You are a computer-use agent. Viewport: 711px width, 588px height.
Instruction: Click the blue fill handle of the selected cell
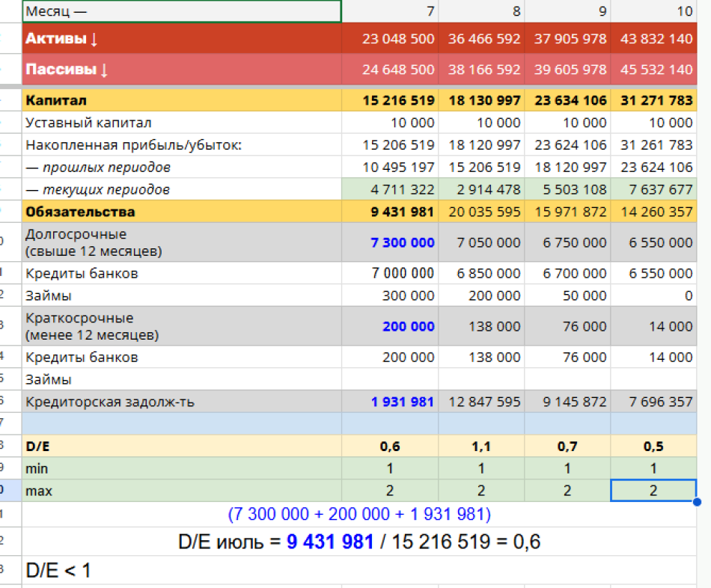tap(697, 502)
